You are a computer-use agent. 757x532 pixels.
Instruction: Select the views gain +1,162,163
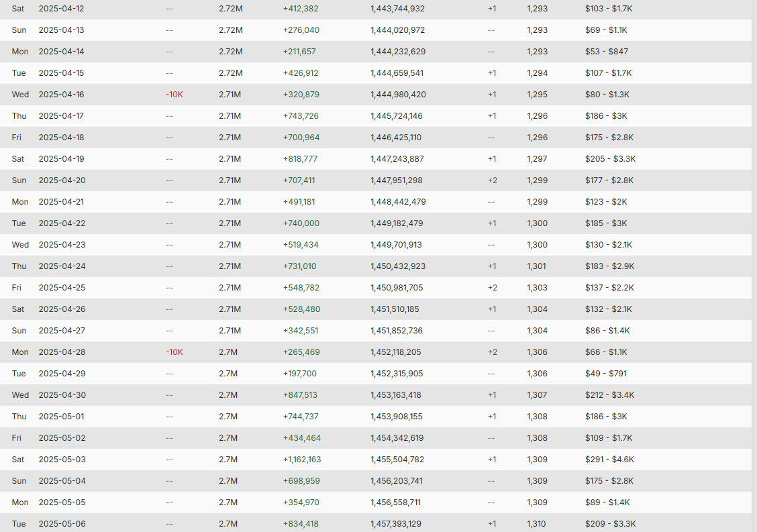[x=302, y=460]
